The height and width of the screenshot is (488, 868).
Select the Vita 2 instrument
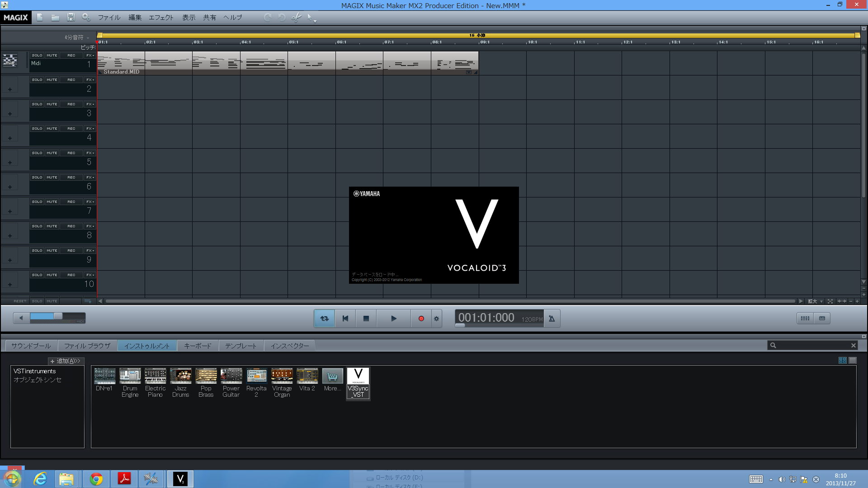(307, 380)
